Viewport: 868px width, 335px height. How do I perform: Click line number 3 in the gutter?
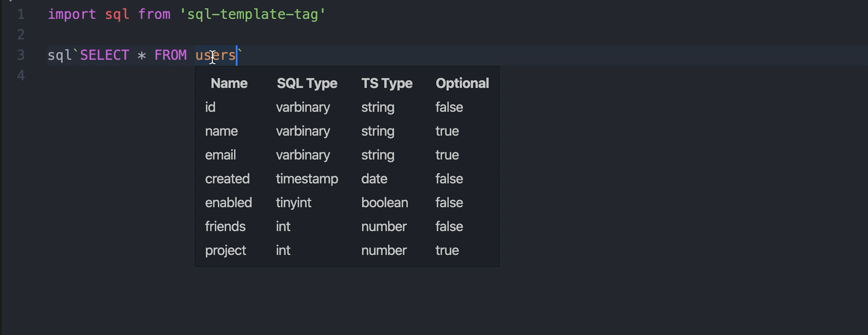(21, 55)
